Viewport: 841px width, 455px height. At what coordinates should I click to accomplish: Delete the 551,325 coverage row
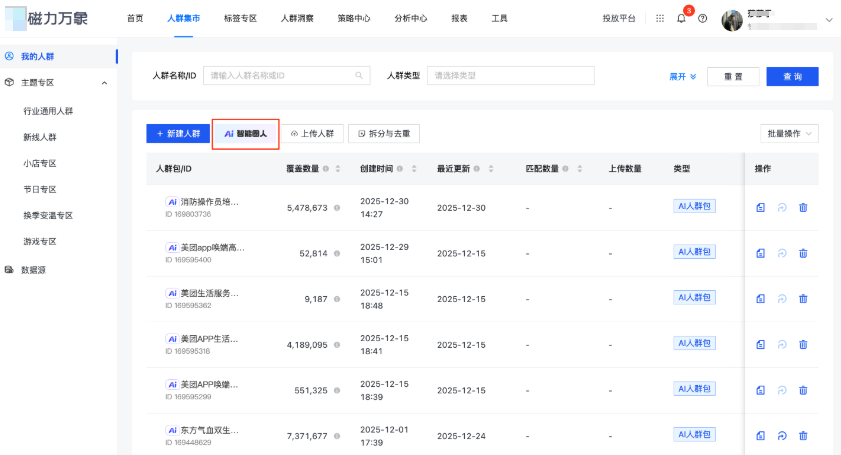(x=803, y=390)
